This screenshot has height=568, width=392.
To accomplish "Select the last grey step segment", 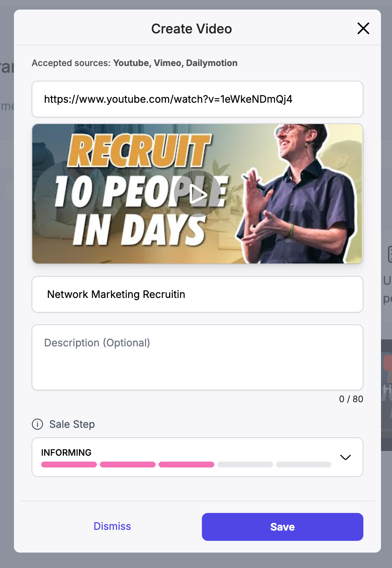I will coord(304,465).
